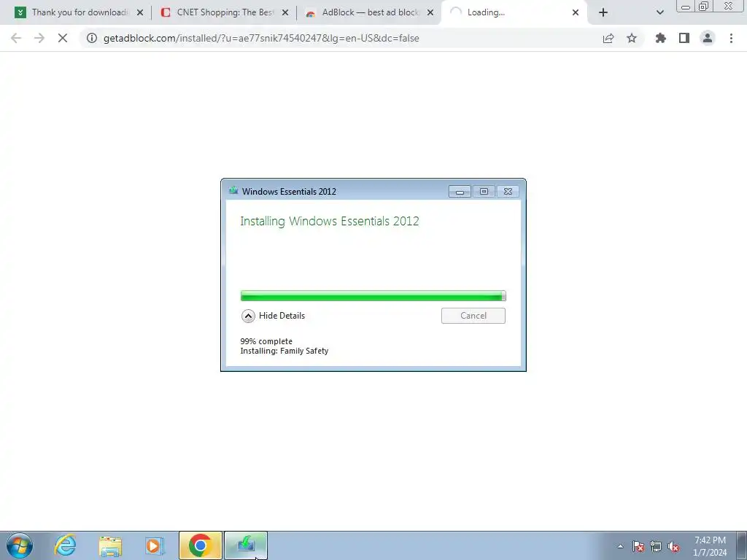
Task: Open the Windows Start menu
Action: [20, 545]
